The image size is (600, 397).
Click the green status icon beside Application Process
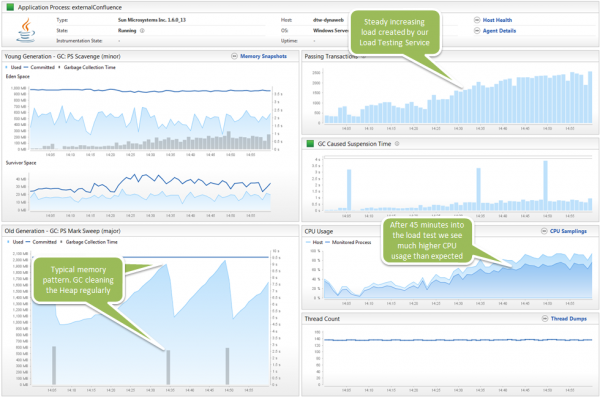(11, 7)
